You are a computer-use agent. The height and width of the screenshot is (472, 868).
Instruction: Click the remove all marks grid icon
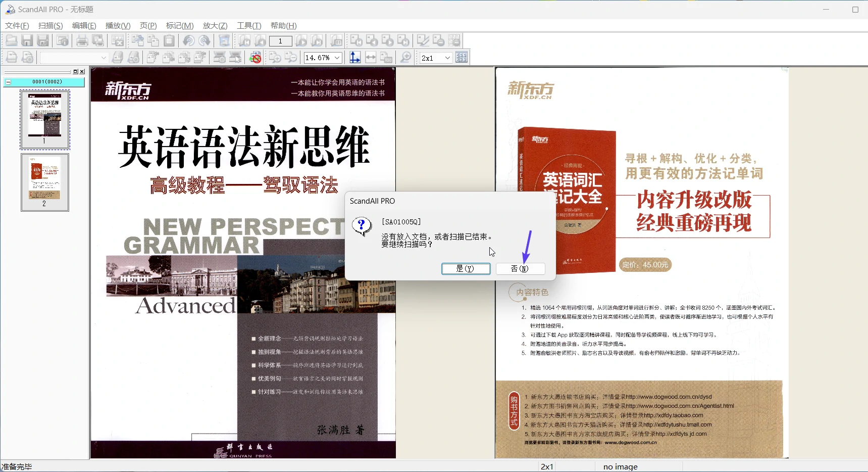[x=454, y=41]
